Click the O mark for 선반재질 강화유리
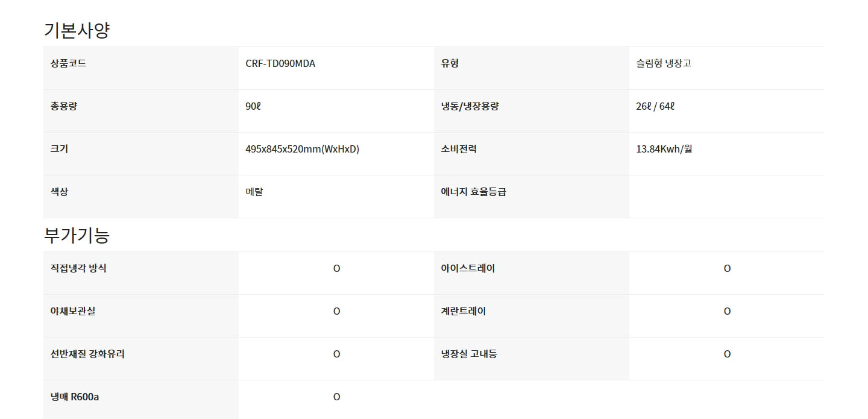The image size is (868, 419). 336,354
